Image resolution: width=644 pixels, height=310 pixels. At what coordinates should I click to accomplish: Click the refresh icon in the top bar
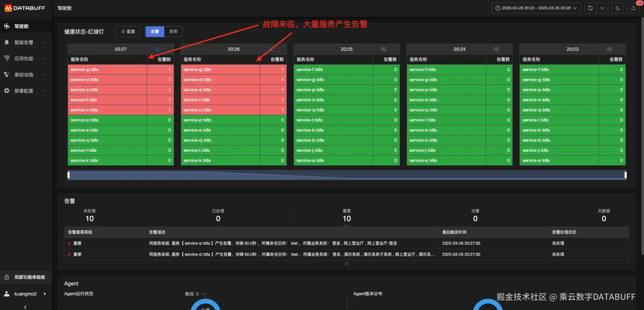pos(590,8)
